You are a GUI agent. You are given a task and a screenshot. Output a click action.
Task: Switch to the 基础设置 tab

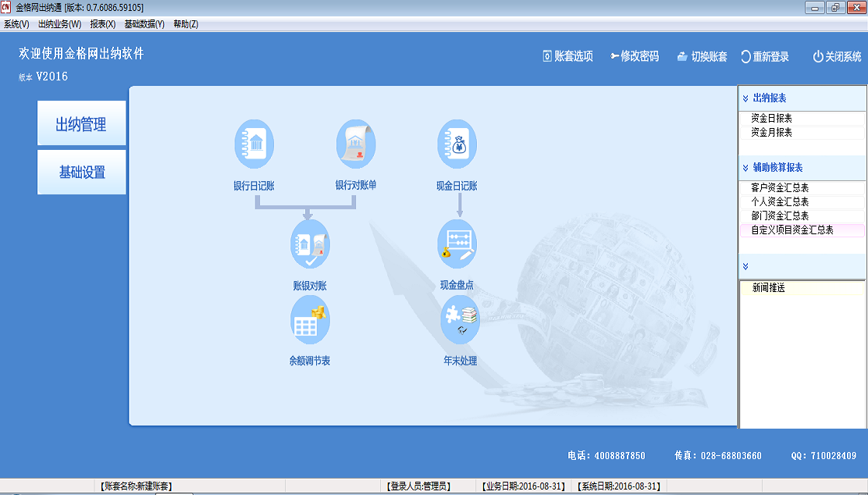[x=81, y=173]
